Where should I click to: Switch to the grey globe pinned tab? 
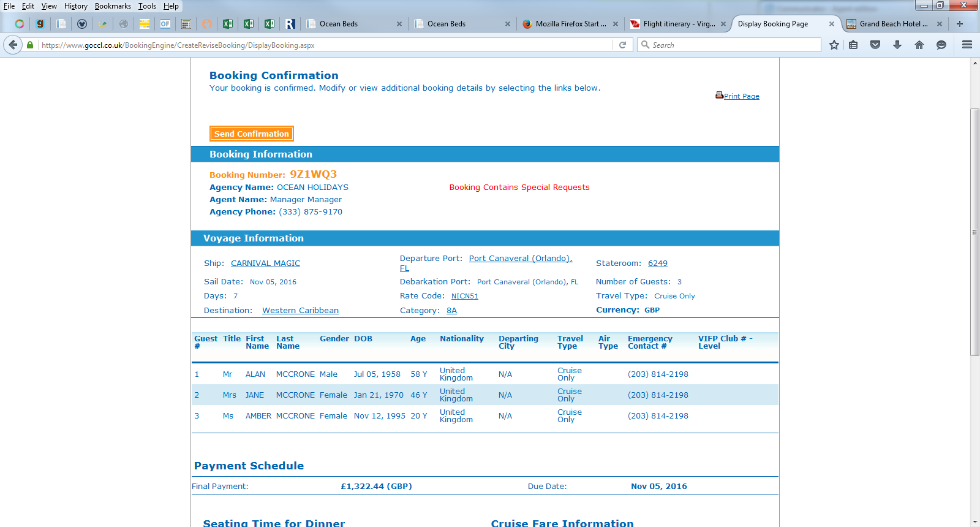tap(124, 24)
